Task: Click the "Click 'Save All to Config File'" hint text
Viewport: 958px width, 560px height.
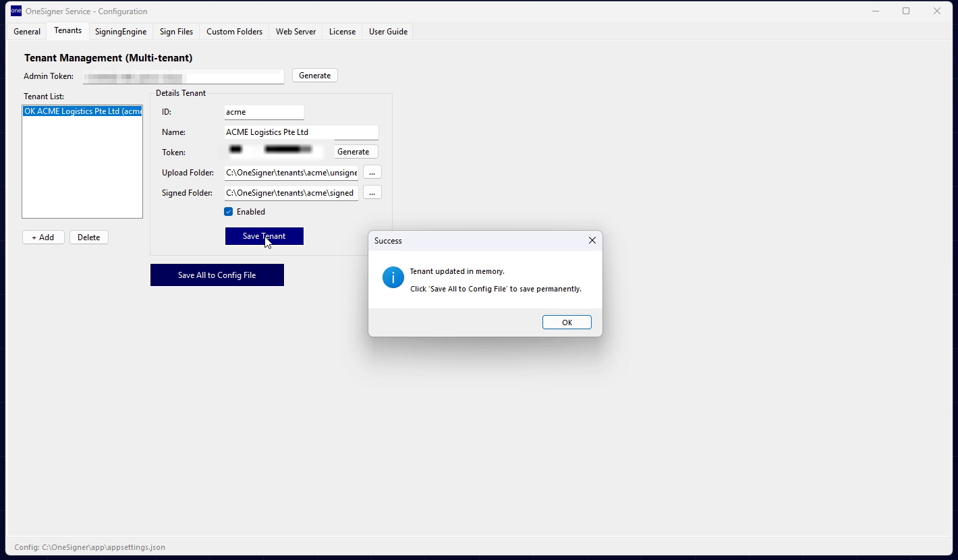Action: pyautogui.click(x=496, y=289)
